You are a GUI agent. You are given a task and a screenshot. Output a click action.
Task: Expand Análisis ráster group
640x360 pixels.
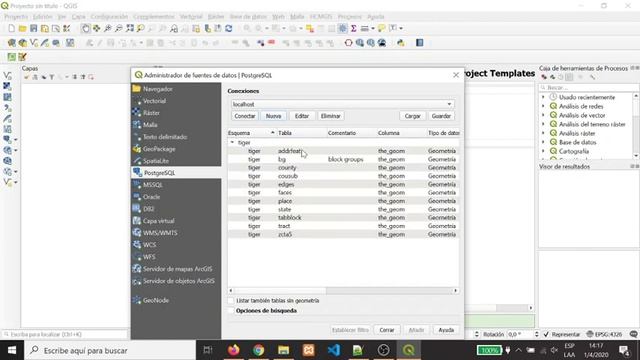coord(543,133)
